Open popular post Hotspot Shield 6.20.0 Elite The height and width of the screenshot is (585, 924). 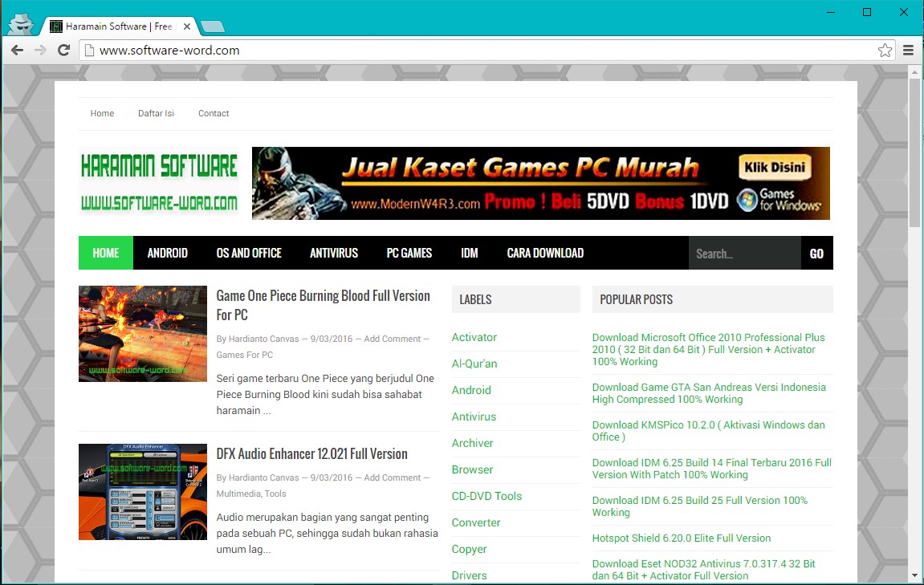click(682, 538)
